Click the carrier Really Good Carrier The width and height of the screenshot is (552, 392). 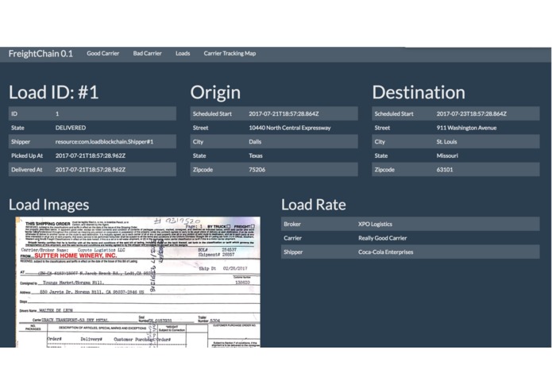[382, 238]
